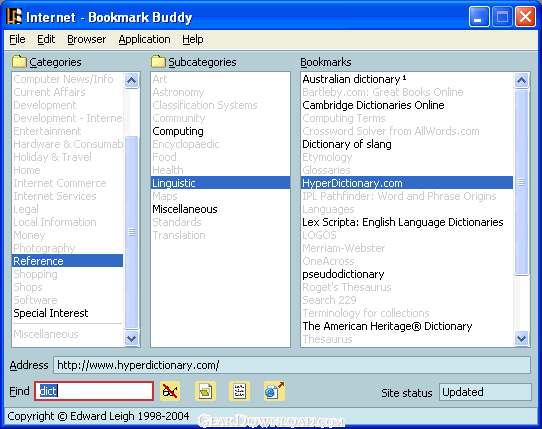Screen dimensions: 542x429
Task: Minimize the Bookmark Buddy window
Action: tap(479, 16)
